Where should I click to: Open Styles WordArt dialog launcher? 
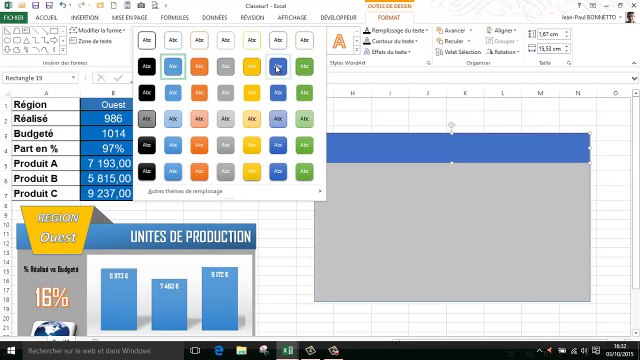click(x=429, y=63)
